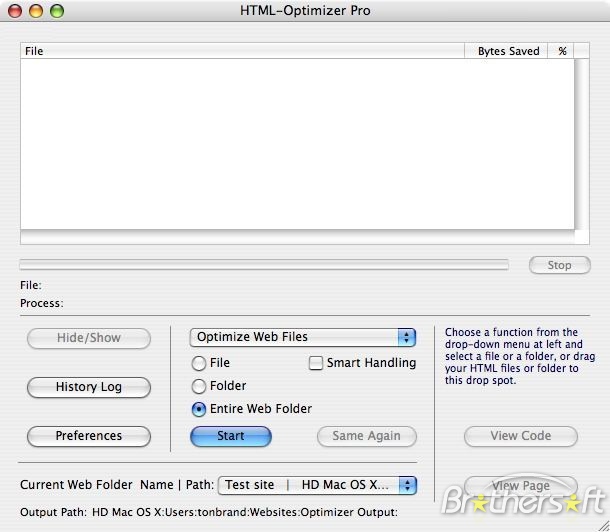Open the Current Web Folder path dropdown

tap(317, 485)
